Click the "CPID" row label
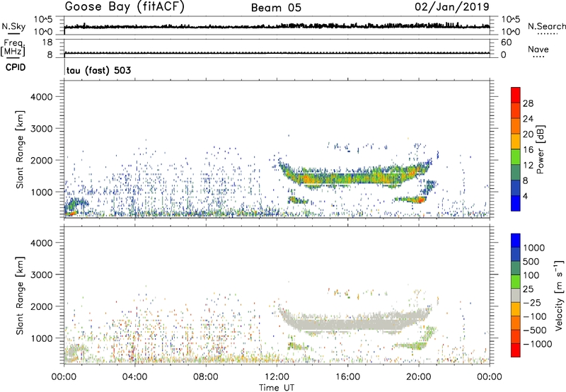The image size is (566, 392). tap(16, 67)
